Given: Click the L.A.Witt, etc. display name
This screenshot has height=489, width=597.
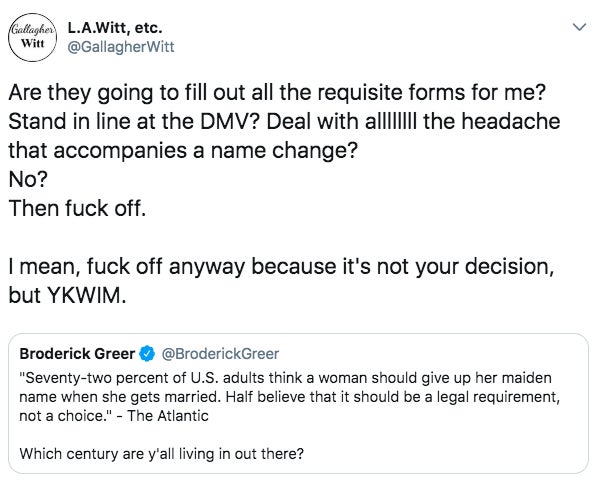Looking at the screenshot, I should click(x=115, y=28).
